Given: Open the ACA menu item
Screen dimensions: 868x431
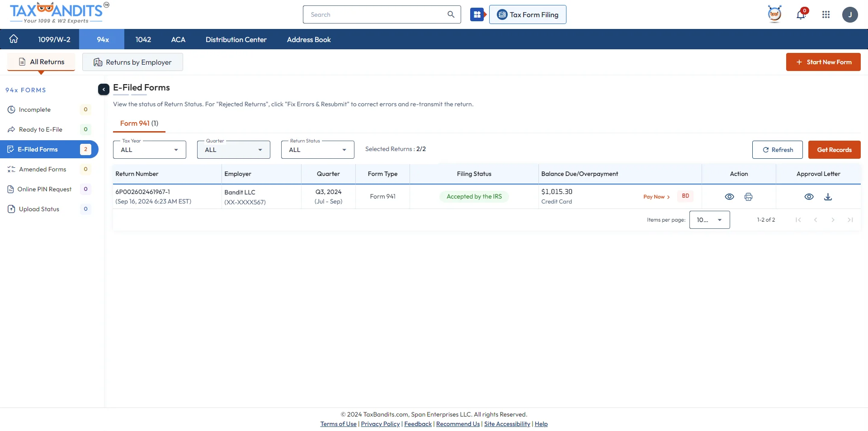Looking at the screenshot, I should [x=178, y=39].
